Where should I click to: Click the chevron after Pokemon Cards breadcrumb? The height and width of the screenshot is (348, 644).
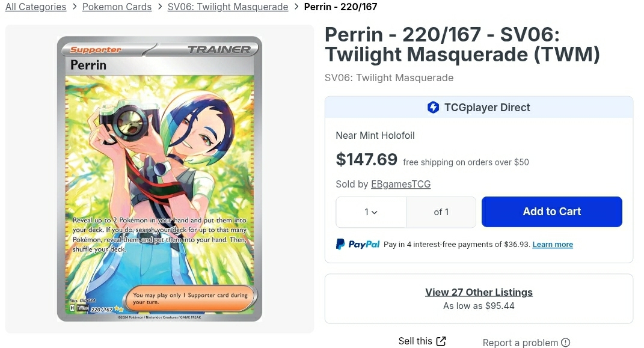point(160,7)
